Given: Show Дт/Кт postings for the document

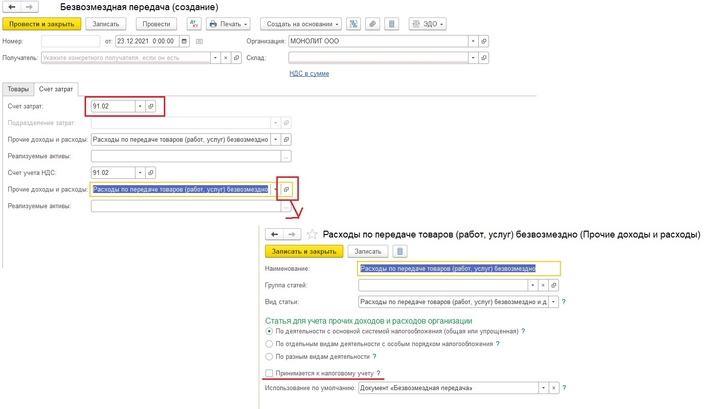Looking at the screenshot, I should [x=194, y=24].
